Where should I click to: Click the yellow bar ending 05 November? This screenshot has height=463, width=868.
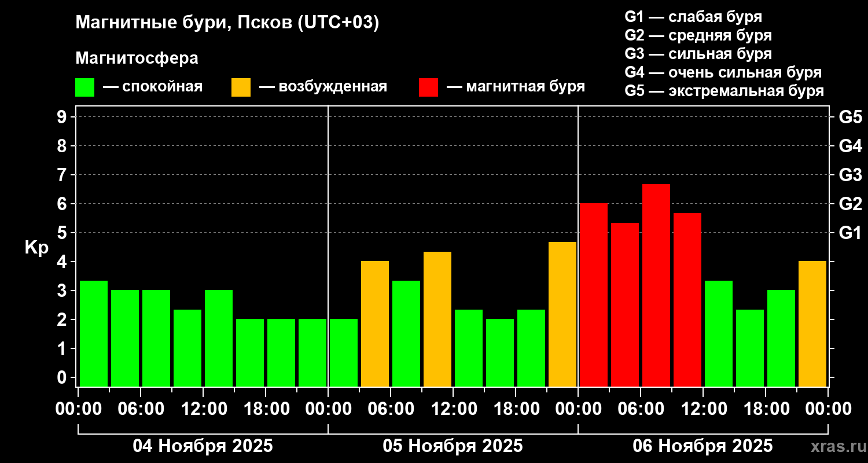click(562, 314)
